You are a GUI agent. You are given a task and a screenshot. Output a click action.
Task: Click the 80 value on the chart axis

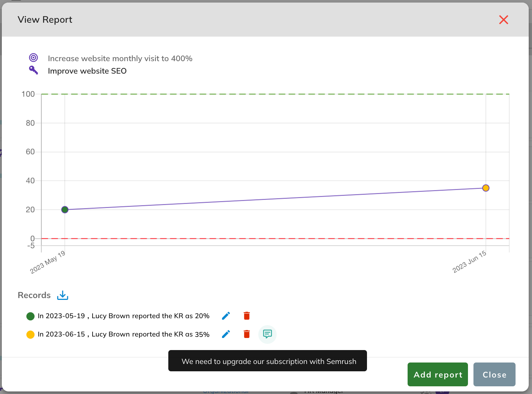click(30, 123)
